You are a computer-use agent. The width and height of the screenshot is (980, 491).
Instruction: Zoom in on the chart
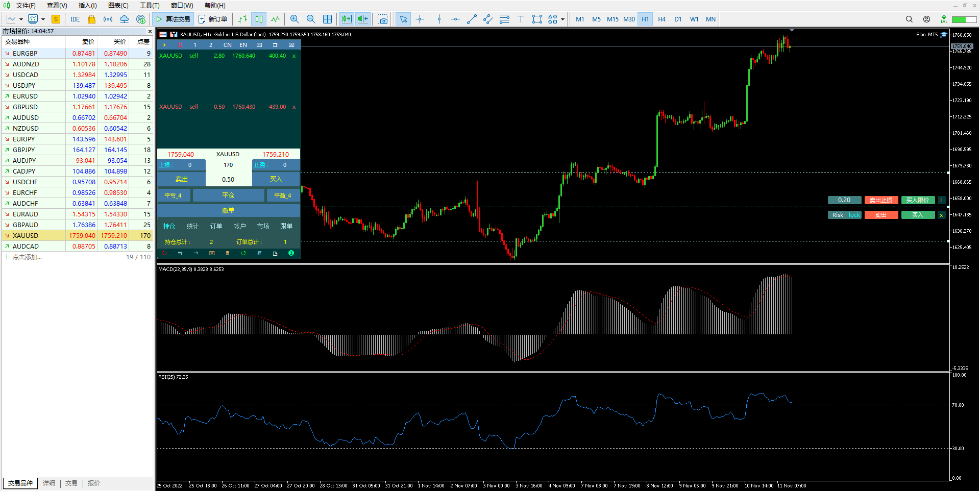[295, 19]
